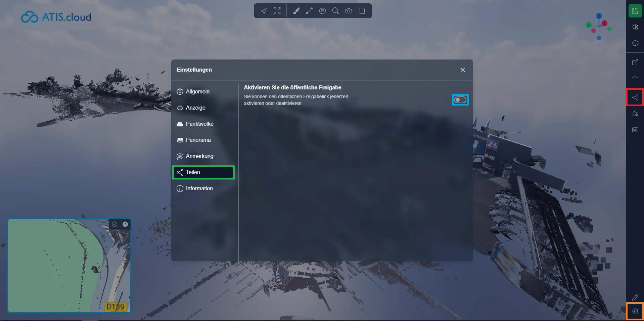Click the navigation arrow tool
The width and height of the screenshot is (644, 321).
pyautogui.click(x=264, y=11)
